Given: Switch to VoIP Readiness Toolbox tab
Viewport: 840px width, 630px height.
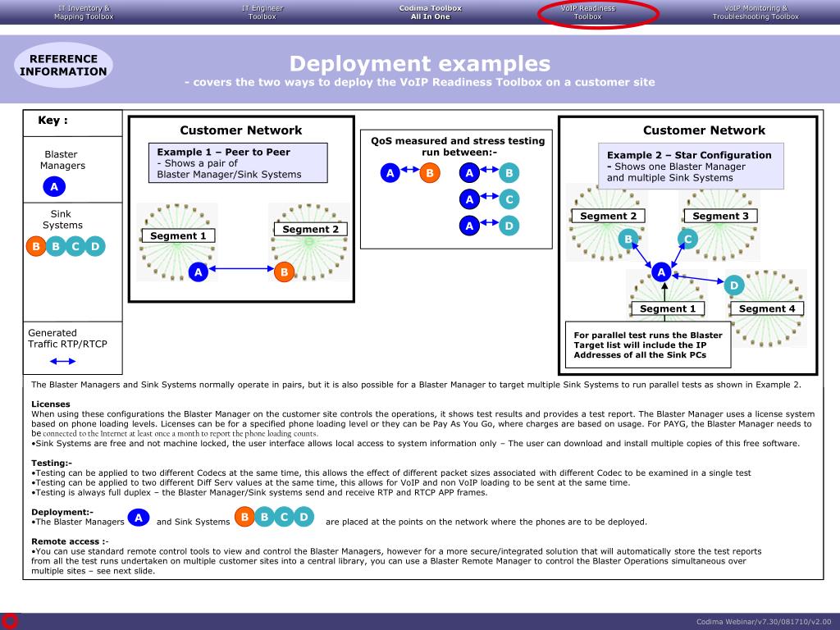Looking at the screenshot, I should 587,12.
